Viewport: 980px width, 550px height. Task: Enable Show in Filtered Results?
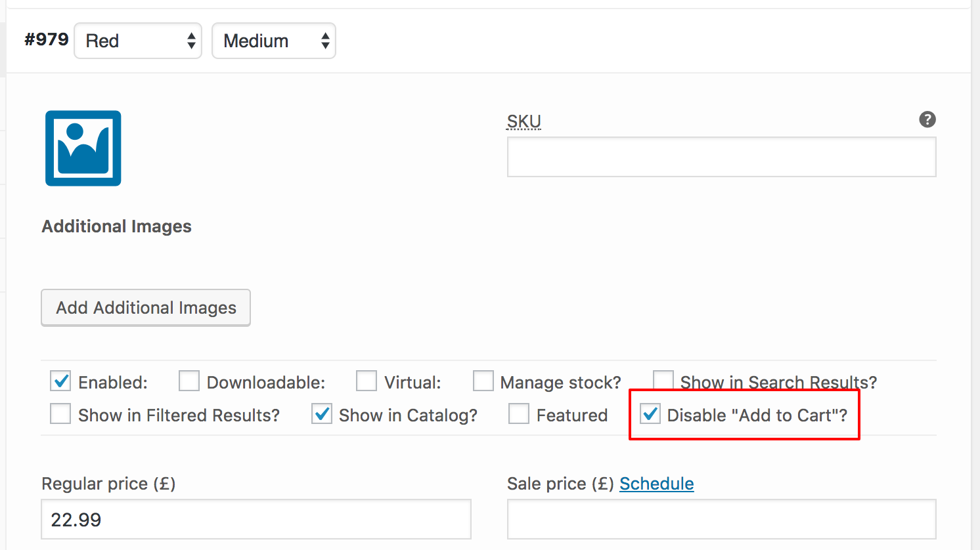point(60,413)
